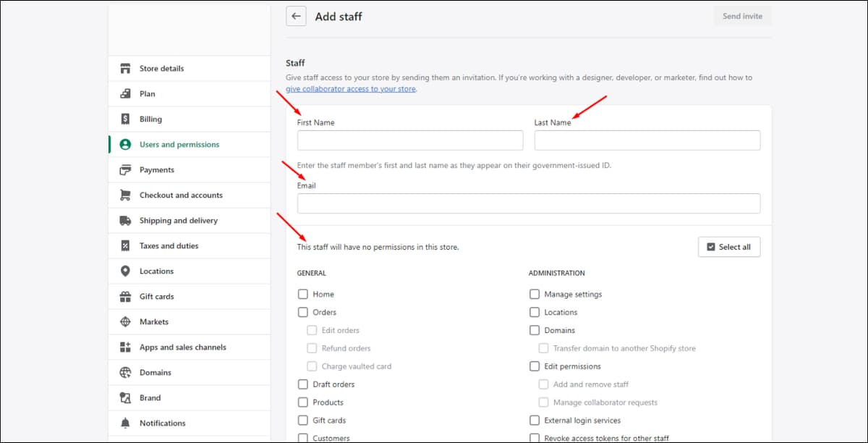Go back using the arrow button
Screen dimensions: 868x443
[296, 16]
